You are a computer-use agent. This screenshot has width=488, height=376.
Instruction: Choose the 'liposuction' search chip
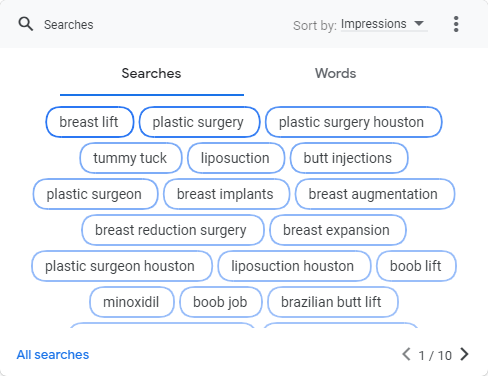coord(236,158)
